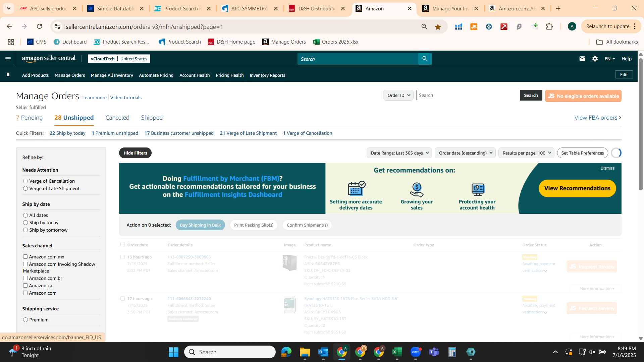Image resolution: width=644 pixels, height=362 pixels.
Task: Switch to the Canceled tab
Action: tap(117, 118)
